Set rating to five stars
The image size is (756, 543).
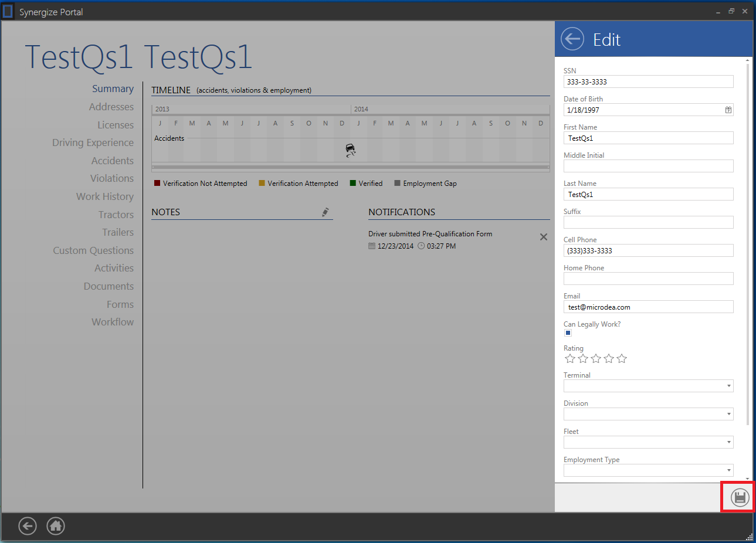pyautogui.click(x=622, y=358)
